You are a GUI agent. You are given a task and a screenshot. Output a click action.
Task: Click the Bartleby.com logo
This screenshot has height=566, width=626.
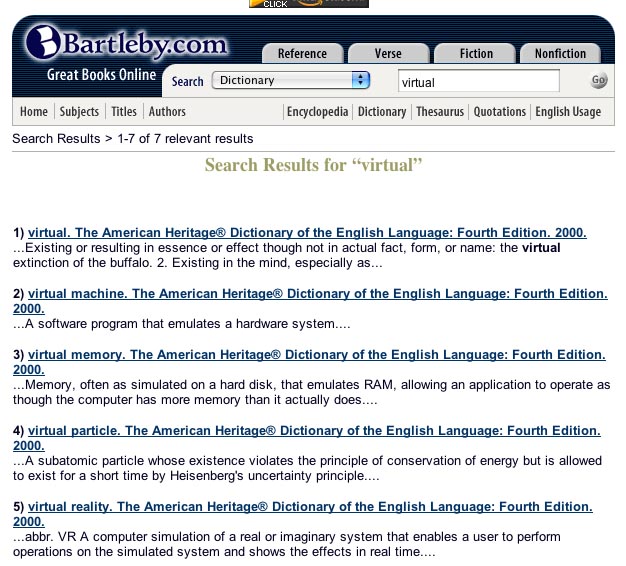pyautogui.click(x=127, y=44)
